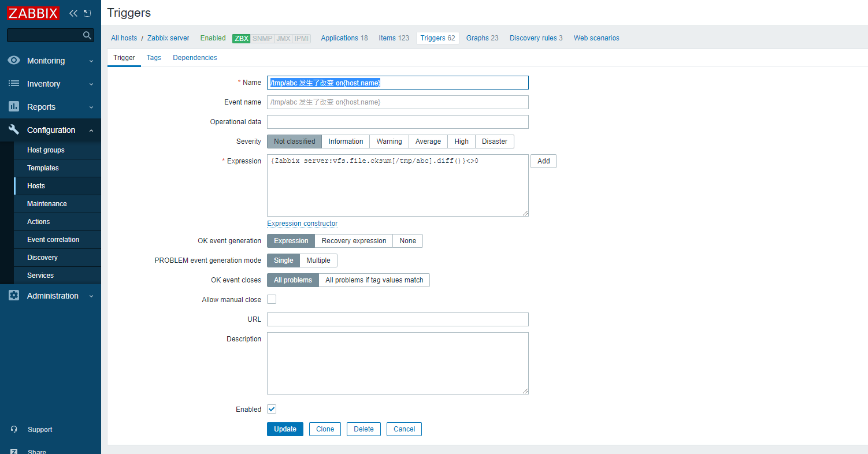This screenshot has width=868, height=454.
Task: Open the Expression constructor link
Action: coord(302,224)
